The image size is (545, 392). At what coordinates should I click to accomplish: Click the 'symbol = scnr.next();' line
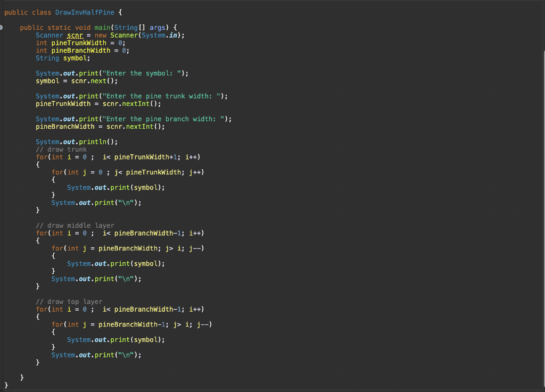pyautogui.click(x=77, y=81)
